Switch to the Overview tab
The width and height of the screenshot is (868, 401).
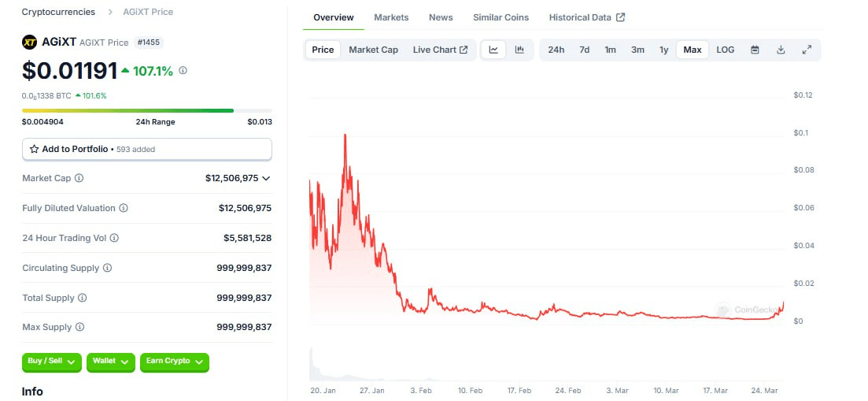point(333,17)
